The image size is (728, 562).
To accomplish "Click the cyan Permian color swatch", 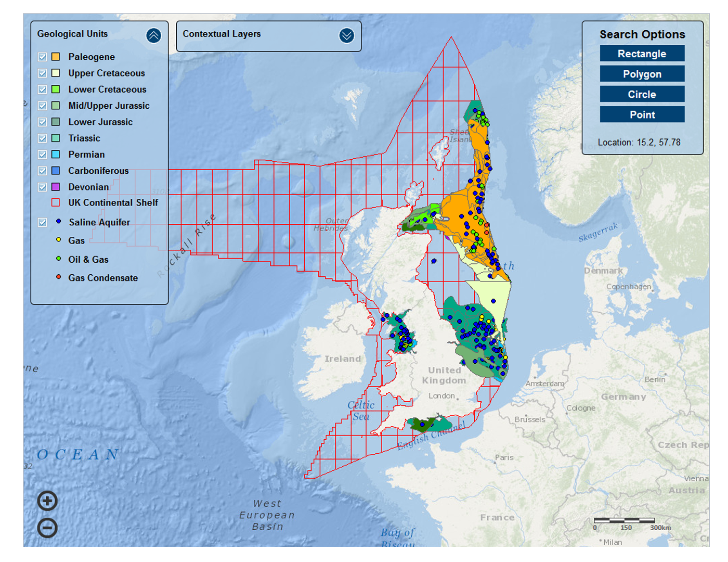I will pyautogui.click(x=56, y=155).
